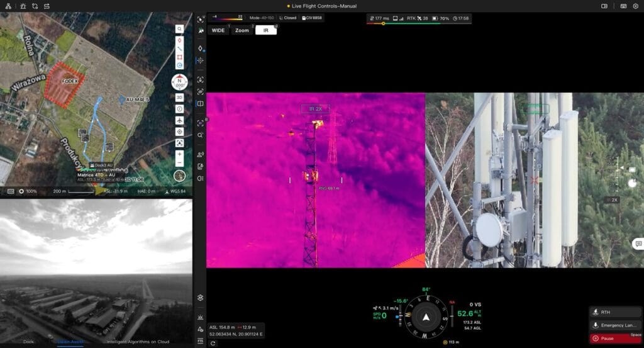644x348 pixels.
Task: Reset map orientation via north compass
Action: pyautogui.click(x=179, y=82)
